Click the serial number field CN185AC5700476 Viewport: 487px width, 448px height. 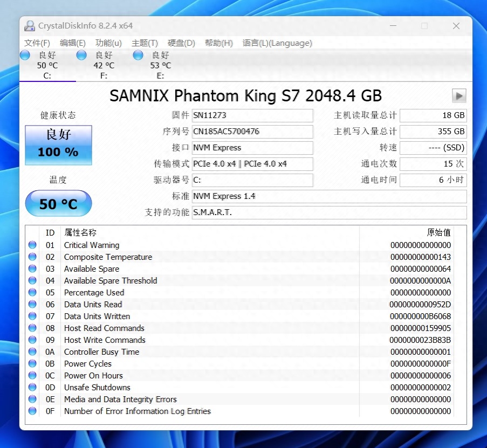point(252,132)
